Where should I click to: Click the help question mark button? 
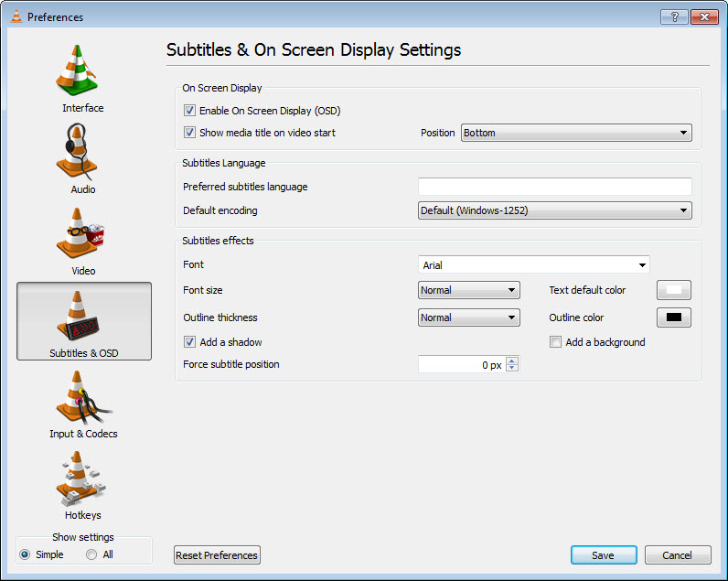coord(673,16)
